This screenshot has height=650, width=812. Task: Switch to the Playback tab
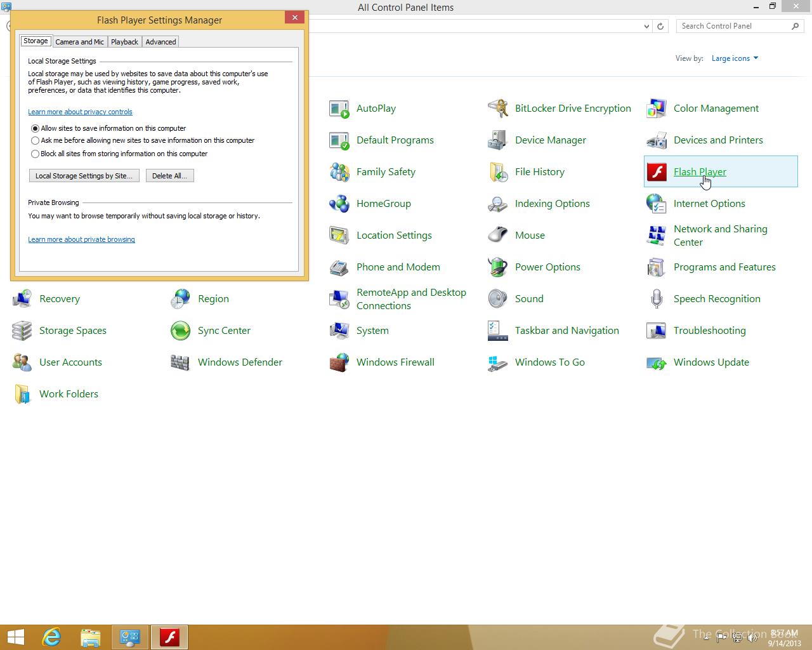pyautogui.click(x=124, y=42)
